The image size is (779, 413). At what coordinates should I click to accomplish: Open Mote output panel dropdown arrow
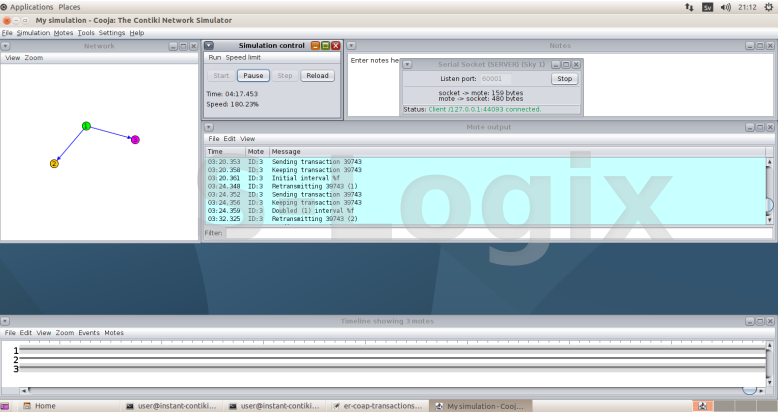209,127
